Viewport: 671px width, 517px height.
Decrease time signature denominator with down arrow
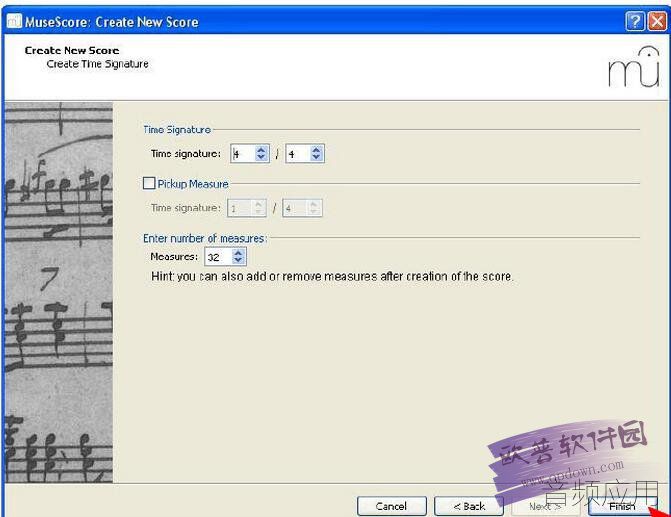(x=316, y=157)
